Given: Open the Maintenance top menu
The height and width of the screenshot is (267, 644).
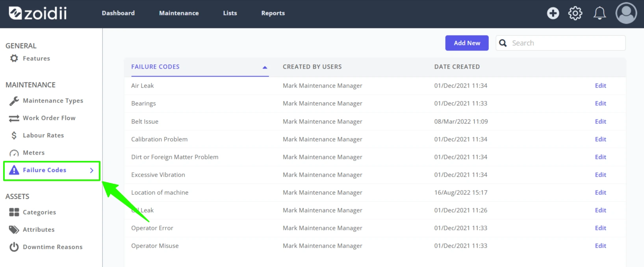Looking at the screenshot, I should pos(179,13).
